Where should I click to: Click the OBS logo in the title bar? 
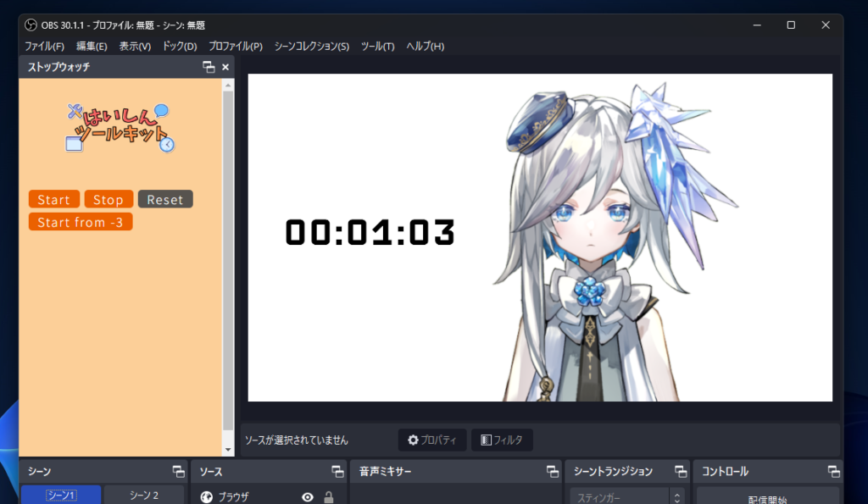[x=31, y=25]
